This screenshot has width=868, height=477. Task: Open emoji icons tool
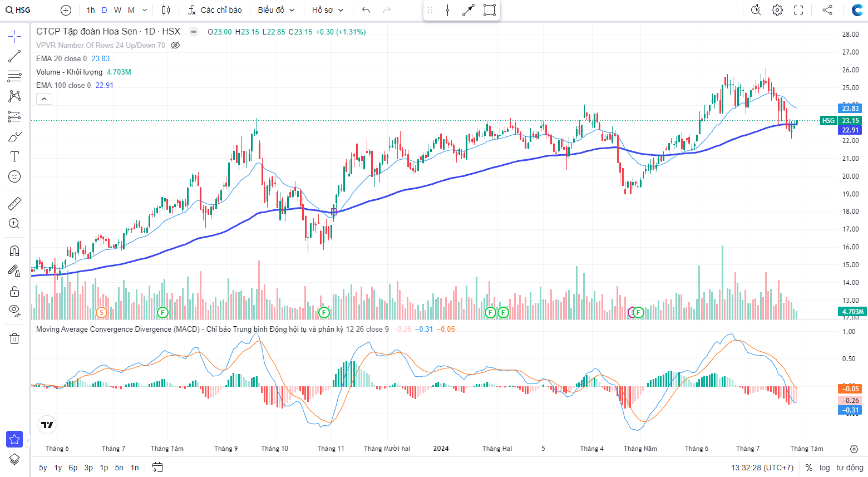[14, 176]
